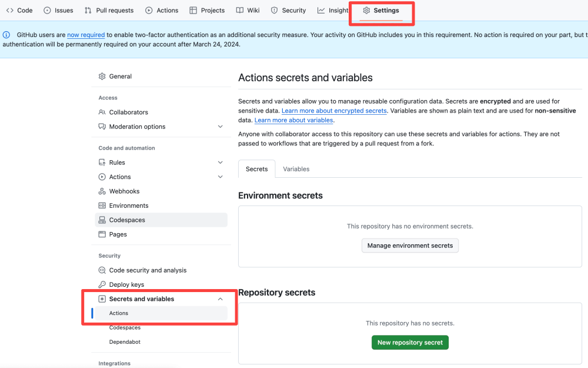Click the Webhooks icon

point(102,191)
